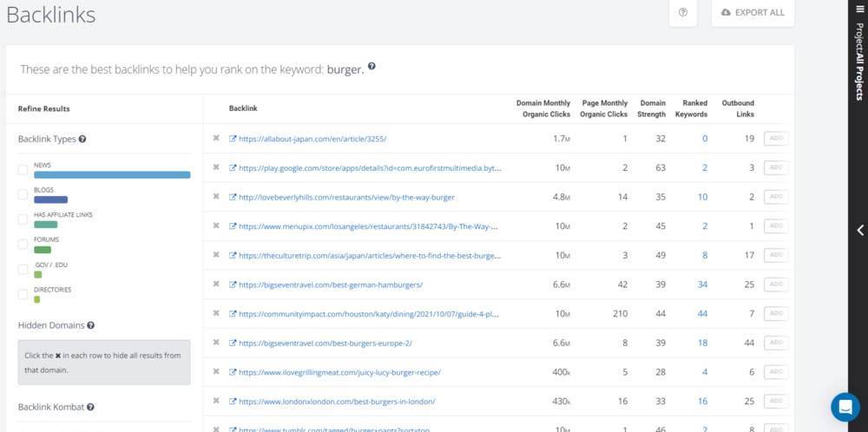Screen dimensions: 868x432
Task: Click the Export All button
Action: [753, 13]
